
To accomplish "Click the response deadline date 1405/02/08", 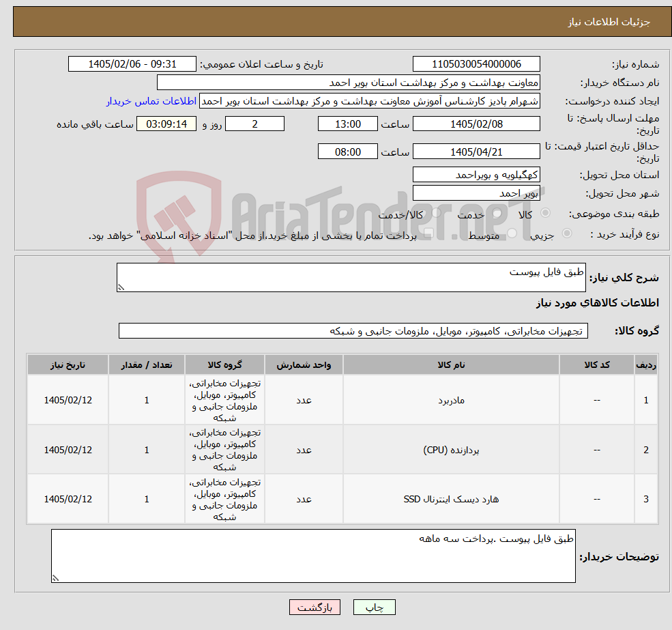I will 476,124.
